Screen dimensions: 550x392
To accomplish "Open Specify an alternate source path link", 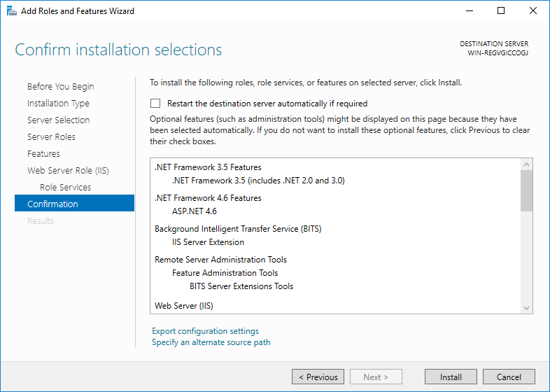I will tap(211, 342).
